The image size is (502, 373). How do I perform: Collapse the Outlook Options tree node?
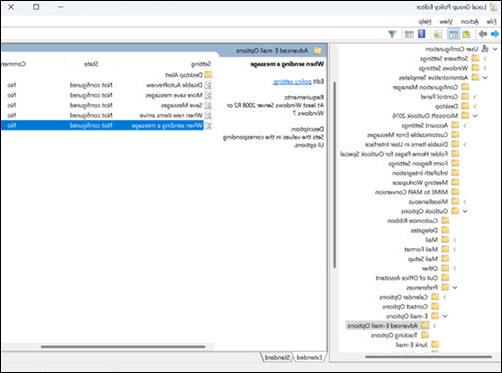click(x=465, y=211)
